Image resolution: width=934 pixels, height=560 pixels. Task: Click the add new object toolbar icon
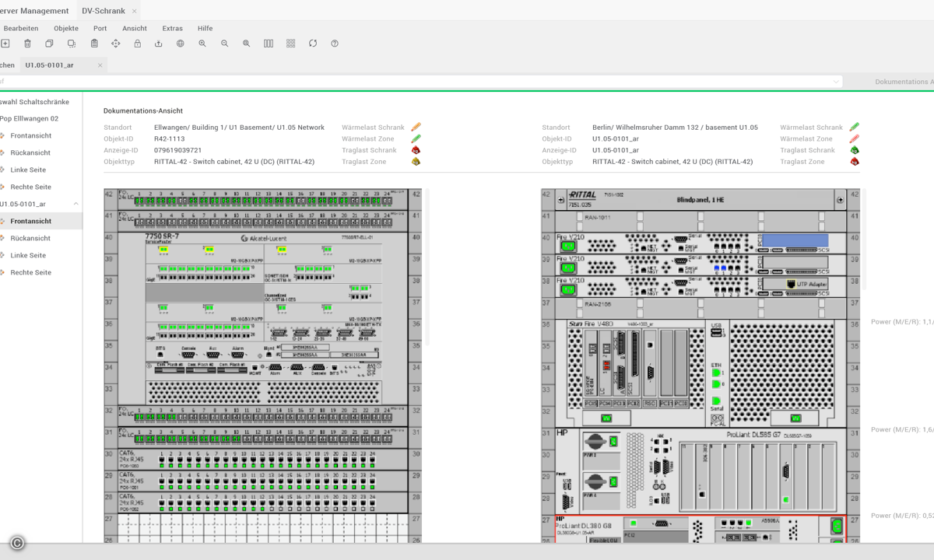click(x=5, y=44)
